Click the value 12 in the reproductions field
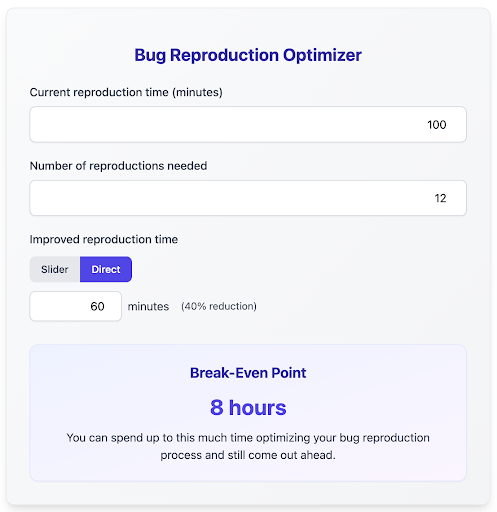Screen dimensions: 497x512 [x=440, y=198]
